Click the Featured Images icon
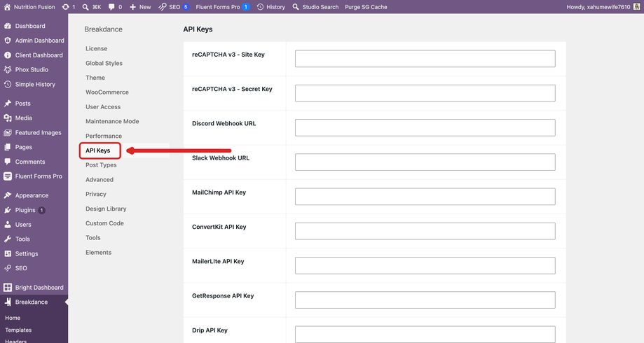 click(x=8, y=132)
